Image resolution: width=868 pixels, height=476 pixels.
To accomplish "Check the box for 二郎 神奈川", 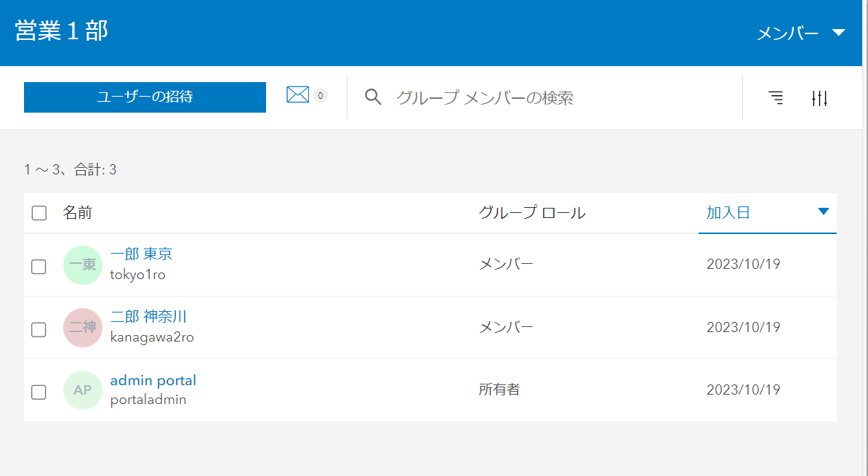I will click(39, 330).
